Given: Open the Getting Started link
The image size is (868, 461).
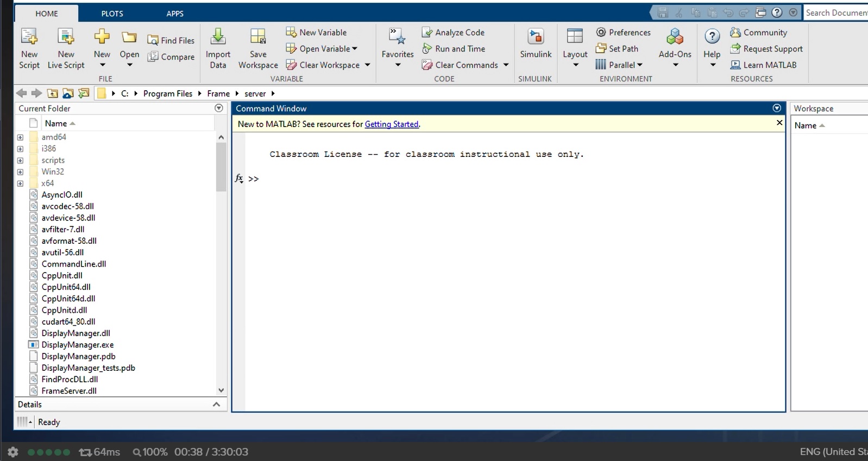Looking at the screenshot, I should [x=392, y=124].
